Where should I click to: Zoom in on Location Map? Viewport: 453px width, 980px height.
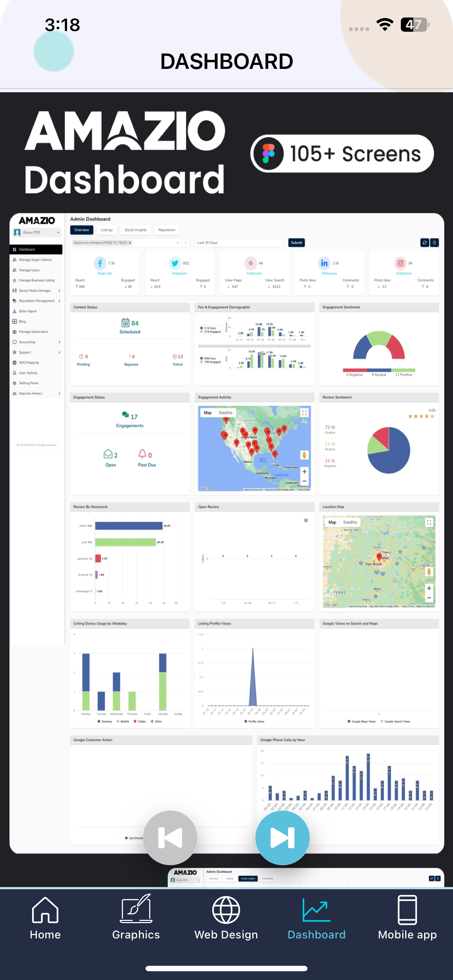pos(429,588)
